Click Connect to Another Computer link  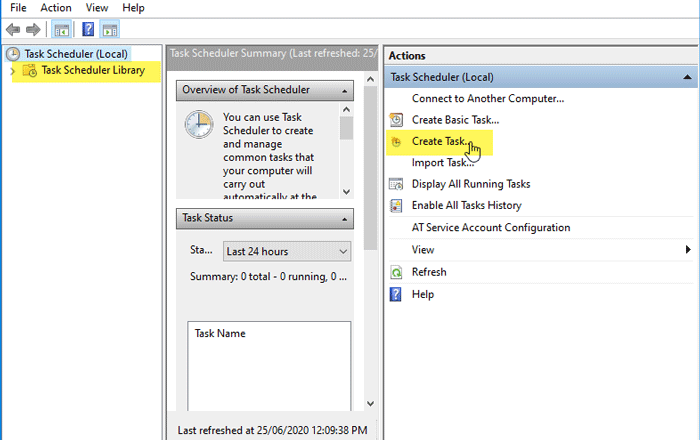(488, 98)
